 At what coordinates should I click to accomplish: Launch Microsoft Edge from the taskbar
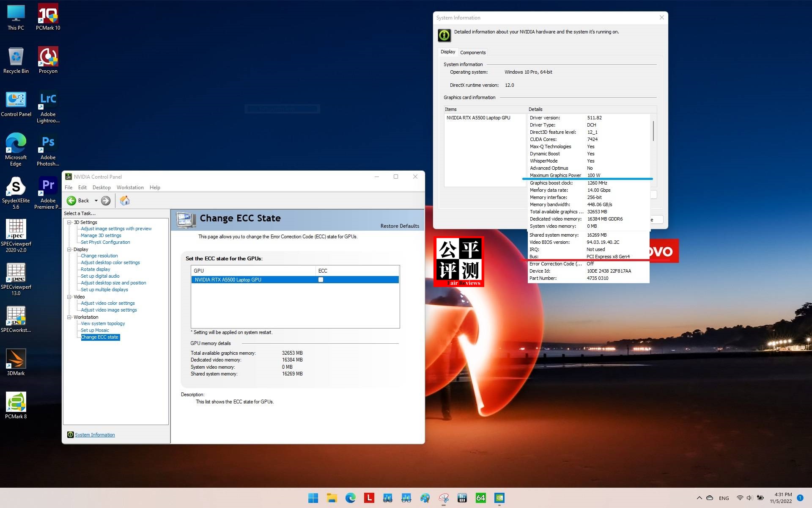click(x=351, y=498)
